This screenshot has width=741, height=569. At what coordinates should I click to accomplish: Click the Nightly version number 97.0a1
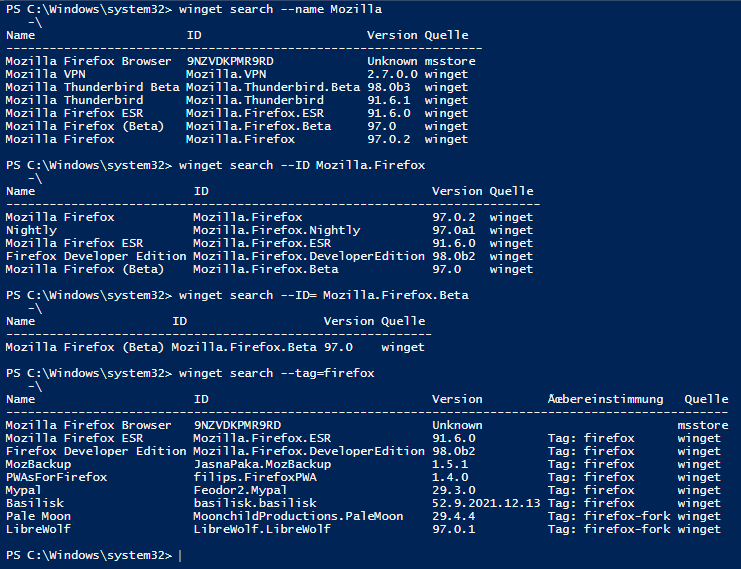455,230
